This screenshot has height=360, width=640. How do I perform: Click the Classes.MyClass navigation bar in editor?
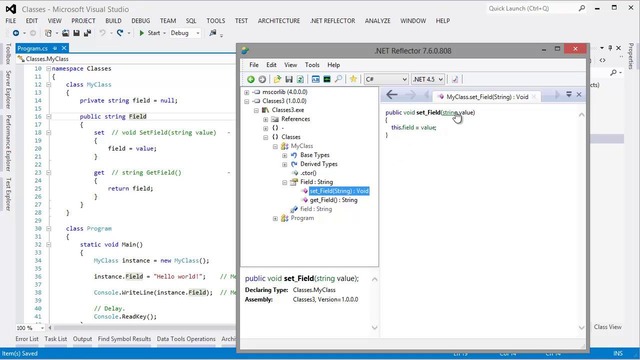[127, 59]
